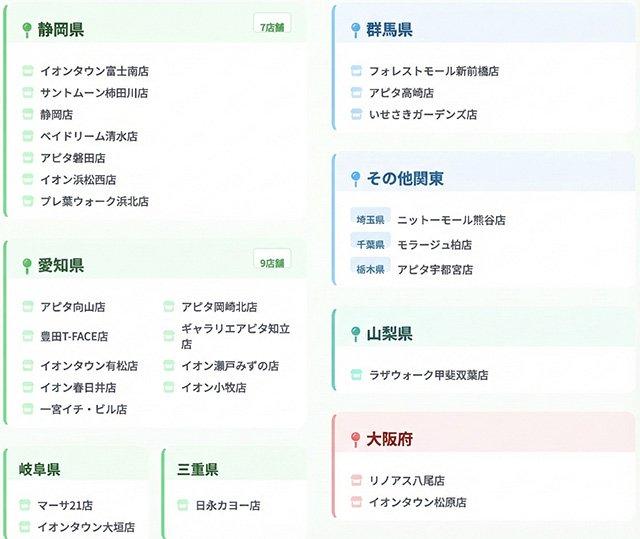Click the blue pin icon beside 群馬県
The width and height of the screenshot is (640, 539).
coord(355,30)
